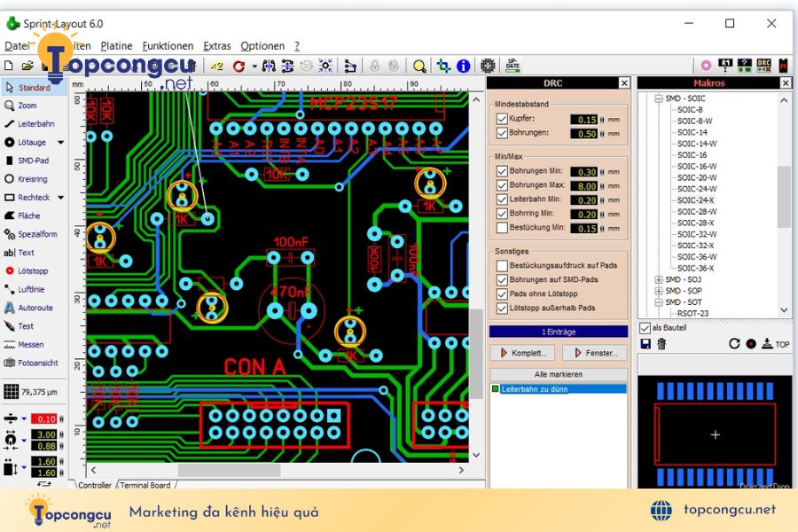
Task: Click the canvas horizontal scrollbar thumb
Action: (229, 470)
